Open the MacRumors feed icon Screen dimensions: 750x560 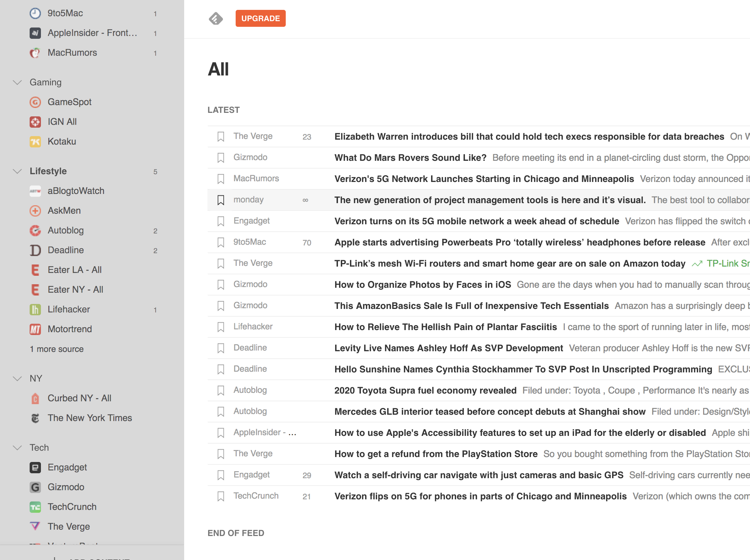35,53
